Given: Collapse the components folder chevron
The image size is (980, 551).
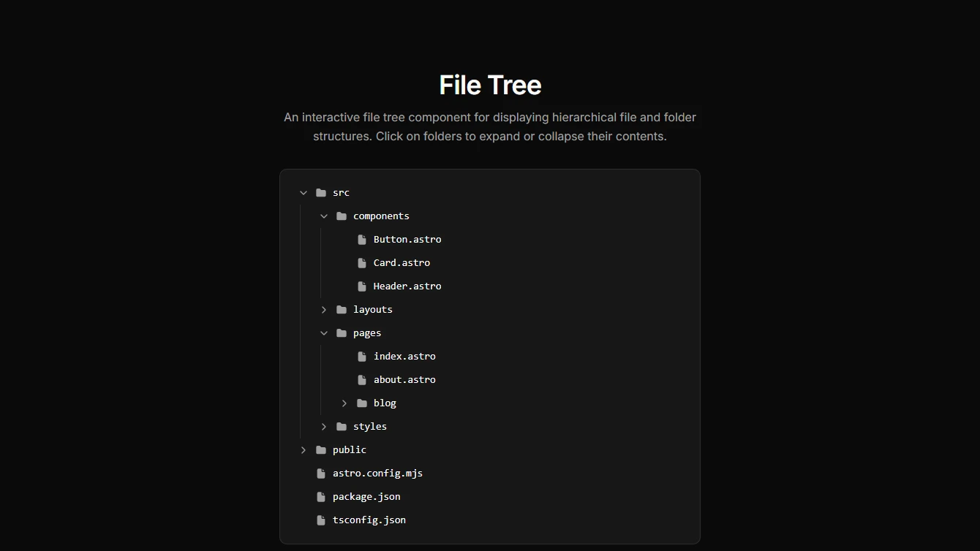Looking at the screenshot, I should tap(324, 216).
